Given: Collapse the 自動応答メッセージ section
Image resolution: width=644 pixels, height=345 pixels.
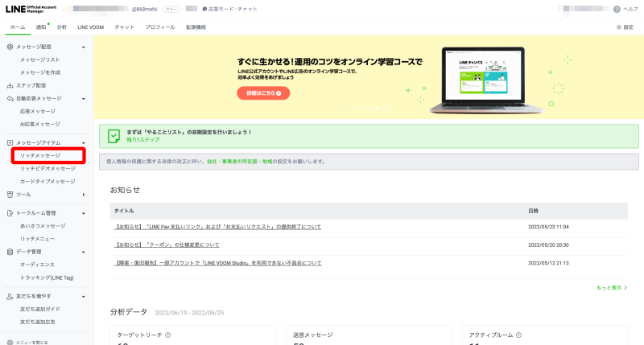Looking at the screenshot, I should coord(84,98).
